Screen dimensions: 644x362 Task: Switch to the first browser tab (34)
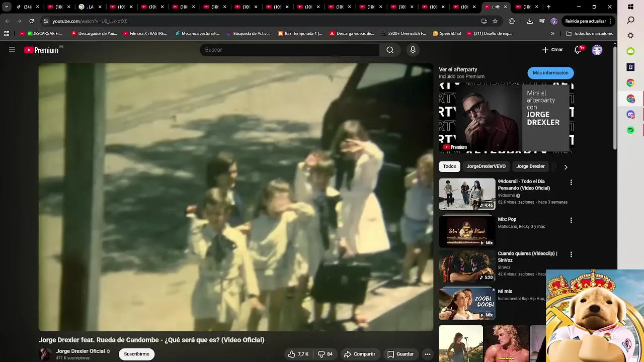click(28, 7)
